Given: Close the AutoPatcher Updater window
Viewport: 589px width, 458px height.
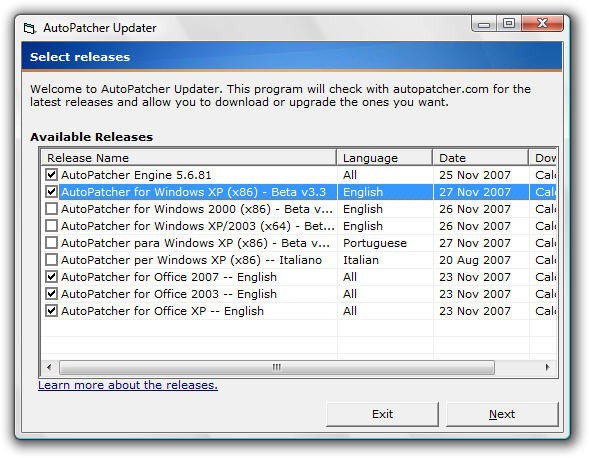Looking at the screenshot, I should point(542,24).
